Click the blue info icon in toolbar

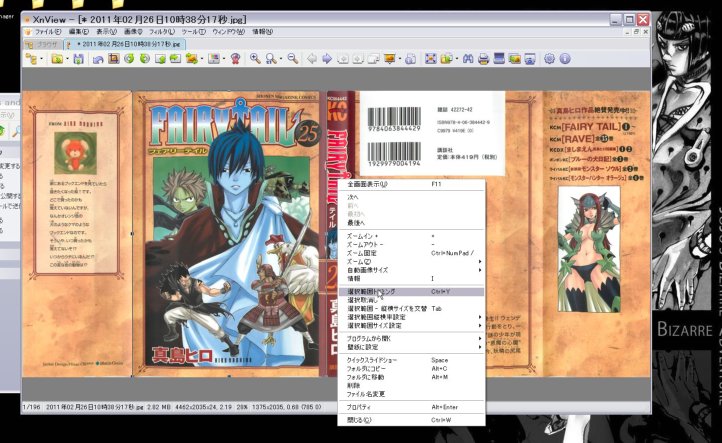pos(565,58)
